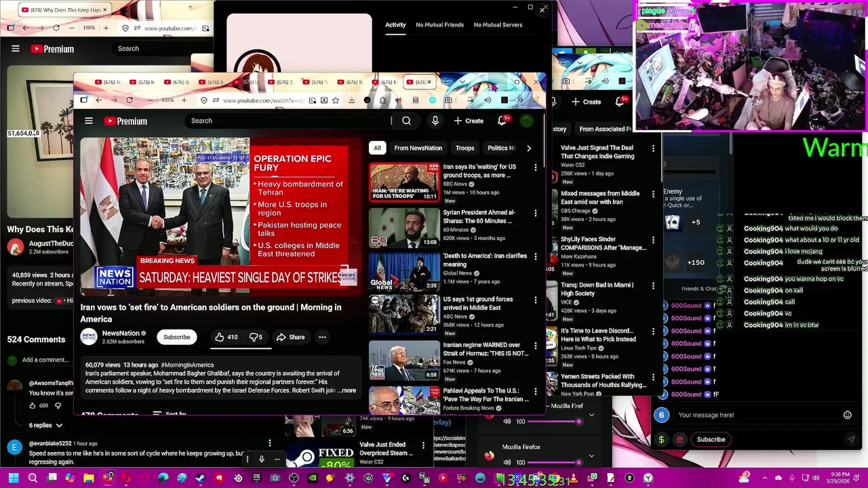
Task: Open hamburger menu in back-left YouTube window
Action: coord(15,49)
